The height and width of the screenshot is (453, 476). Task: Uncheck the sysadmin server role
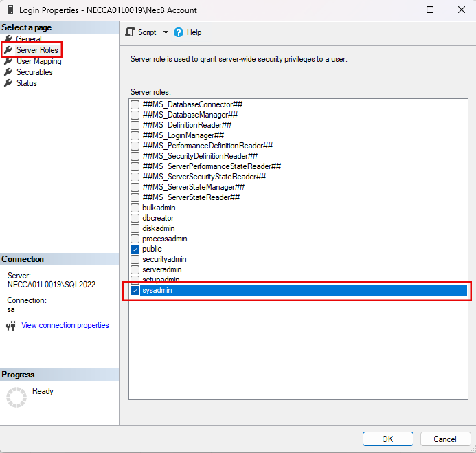click(135, 291)
